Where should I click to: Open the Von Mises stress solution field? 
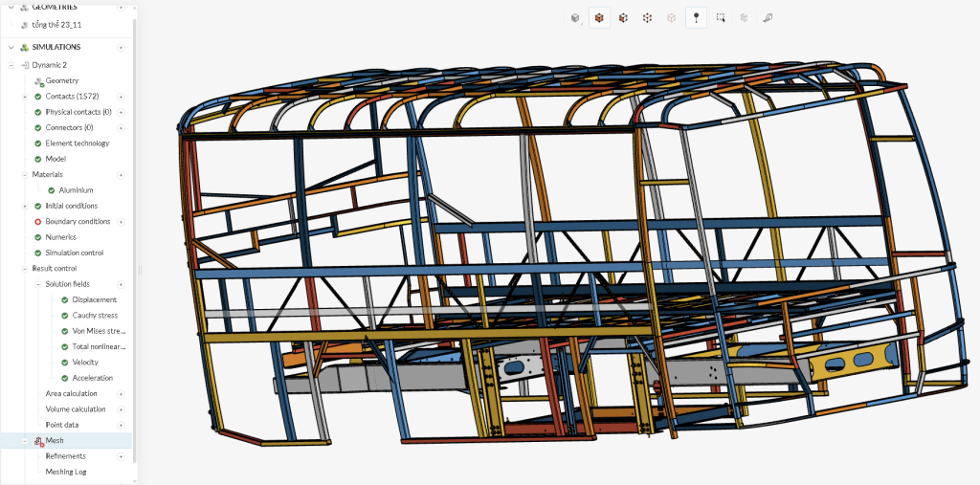coord(99,331)
